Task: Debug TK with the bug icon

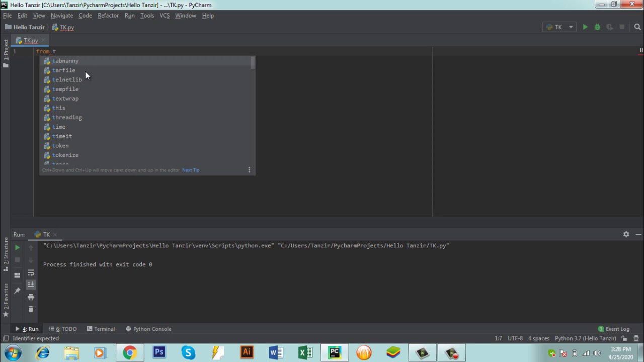Action: tap(597, 27)
